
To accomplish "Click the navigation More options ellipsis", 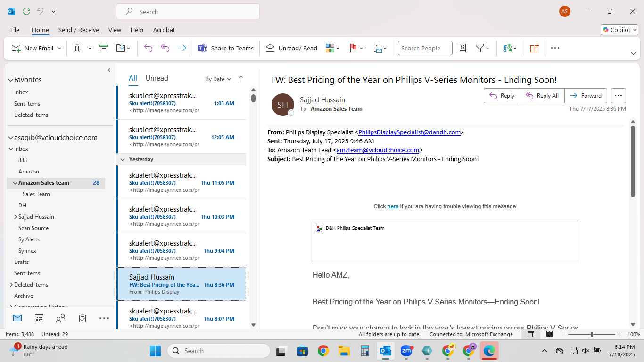I will pos(104,319).
